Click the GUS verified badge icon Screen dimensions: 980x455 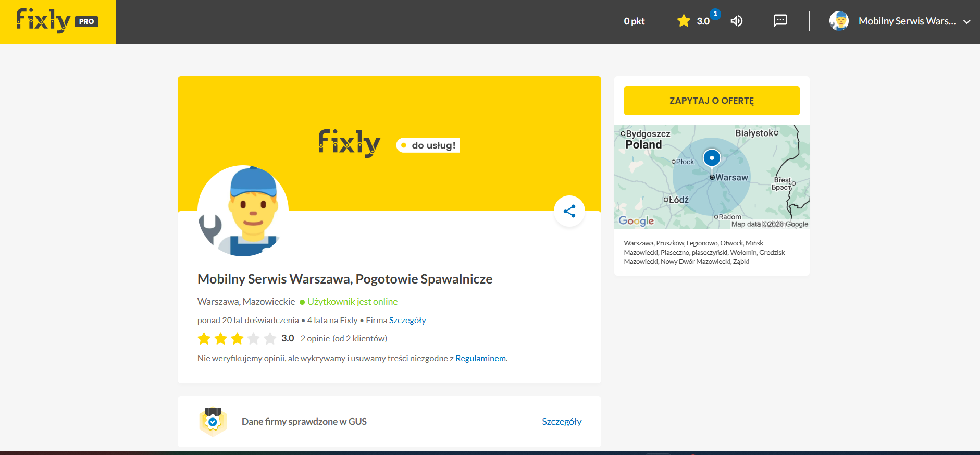point(213,421)
